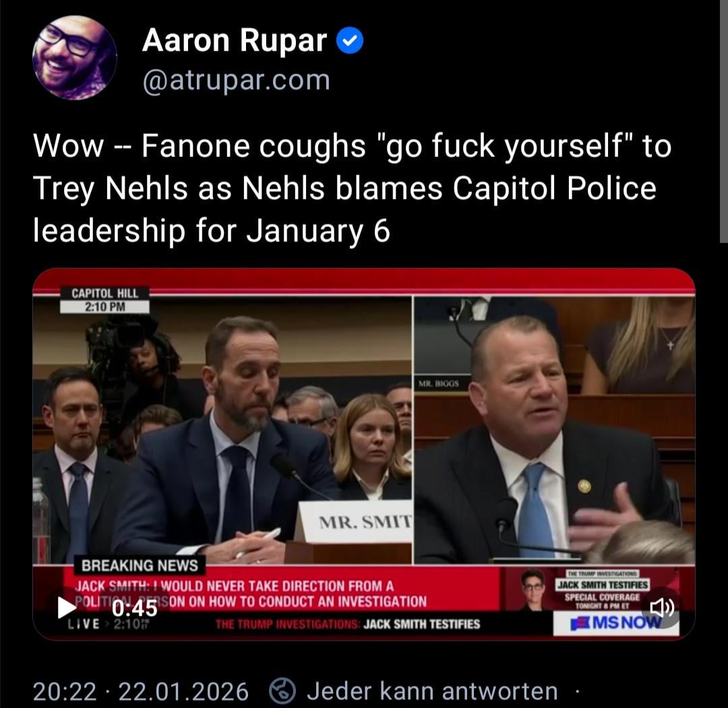The width and height of the screenshot is (728, 708).
Task: Open the profile via "Aaron Rupar" name
Action: (x=235, y=40)
